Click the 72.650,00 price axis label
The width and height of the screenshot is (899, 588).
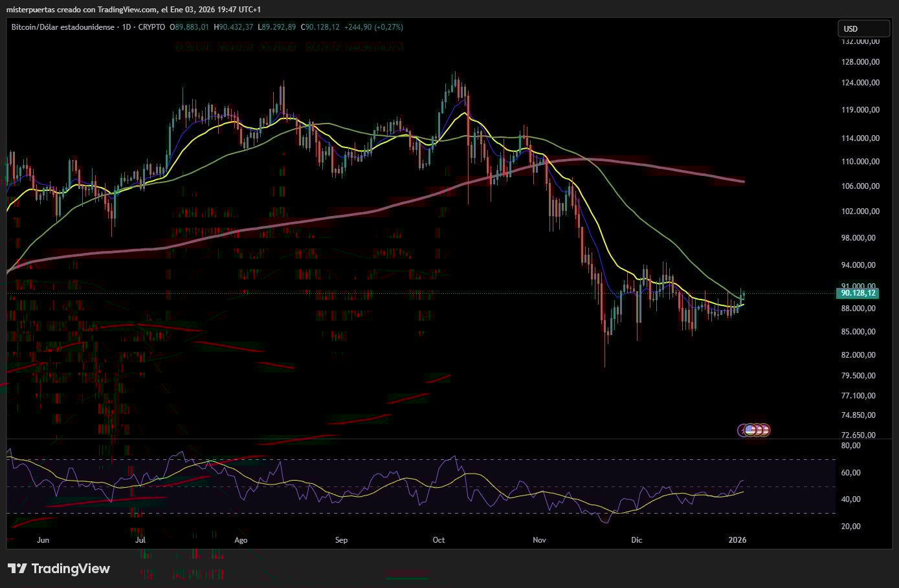(858, 435)
